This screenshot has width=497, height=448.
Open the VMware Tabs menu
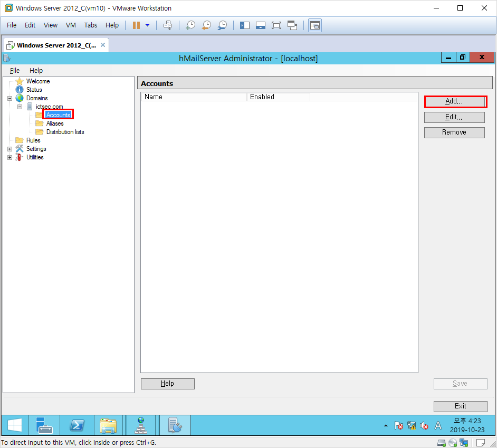click(91, 25)
